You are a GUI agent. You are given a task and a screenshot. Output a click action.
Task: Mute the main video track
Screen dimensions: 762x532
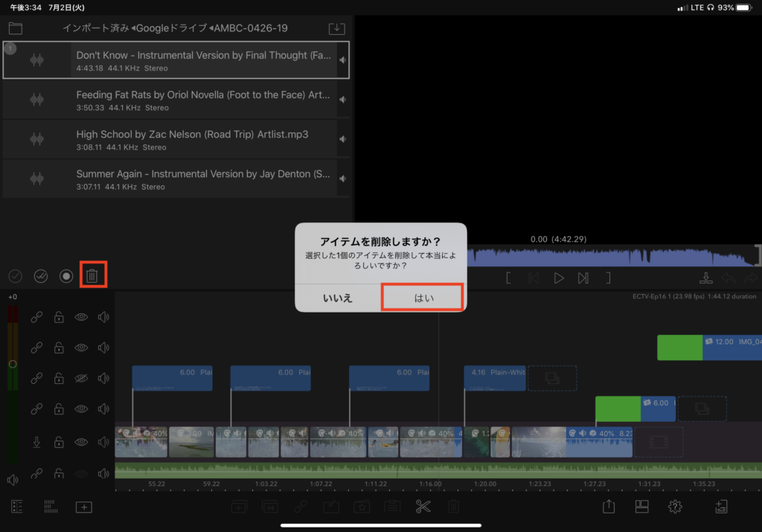click(103, 442)
